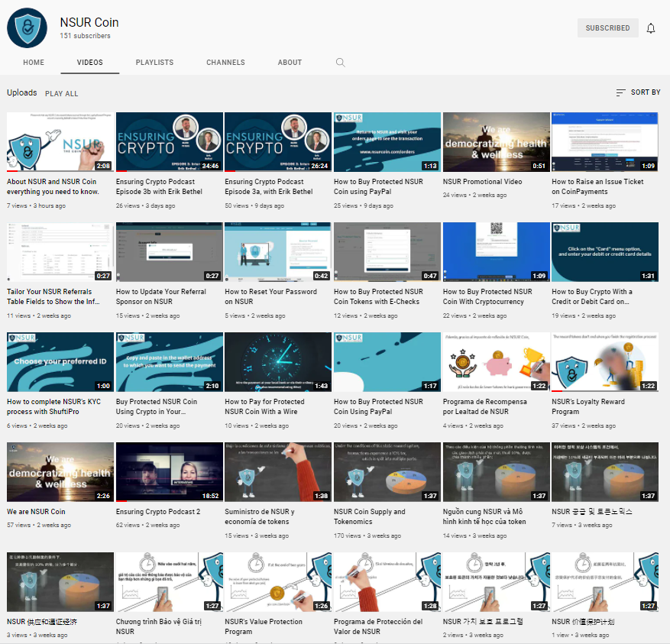Open How to Pay With a Wire thumbnail
The height and width of the screenshot is (644, 670).
point(278,362)
